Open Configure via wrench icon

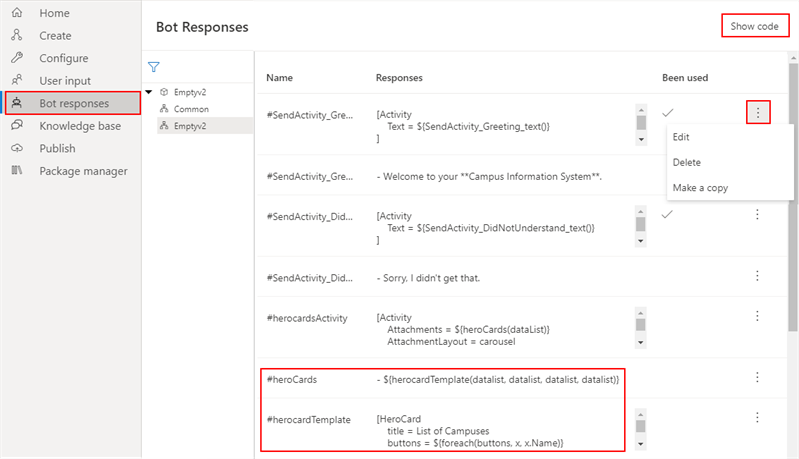tap(16, 58)
